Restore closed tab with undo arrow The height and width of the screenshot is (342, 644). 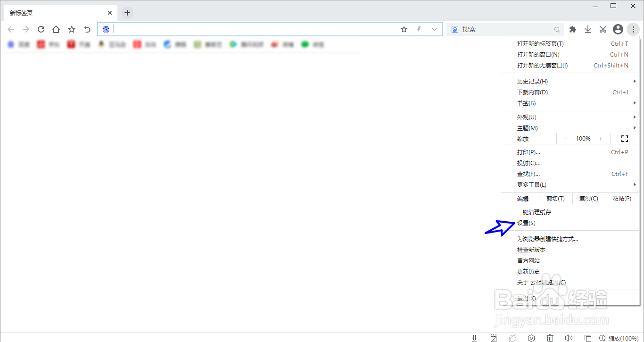coord(87,29)
